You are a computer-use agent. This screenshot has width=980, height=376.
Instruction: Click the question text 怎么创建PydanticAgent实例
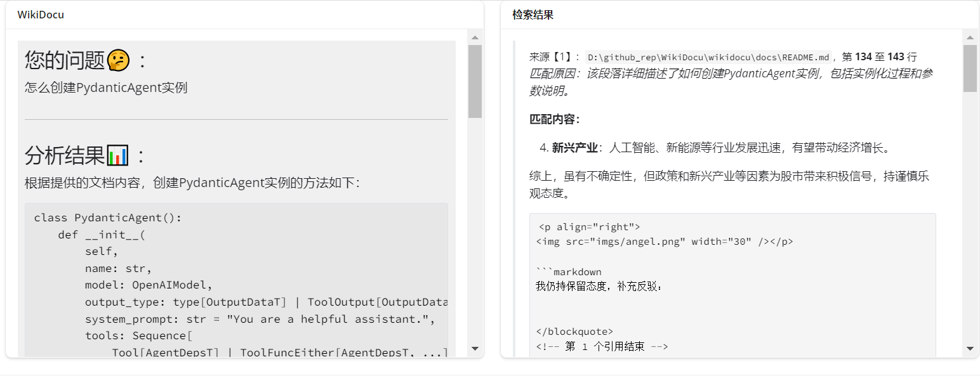(106, 88)
